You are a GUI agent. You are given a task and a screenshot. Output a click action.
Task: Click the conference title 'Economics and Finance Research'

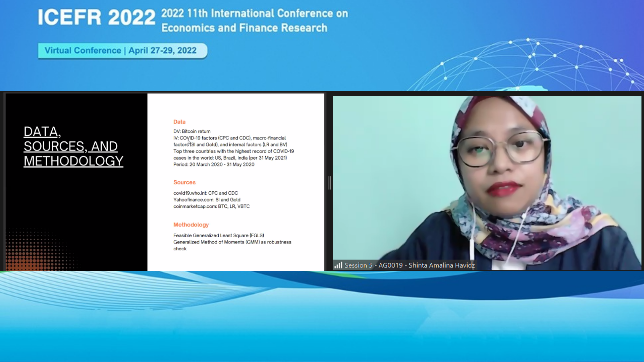(x=244, y=28)
